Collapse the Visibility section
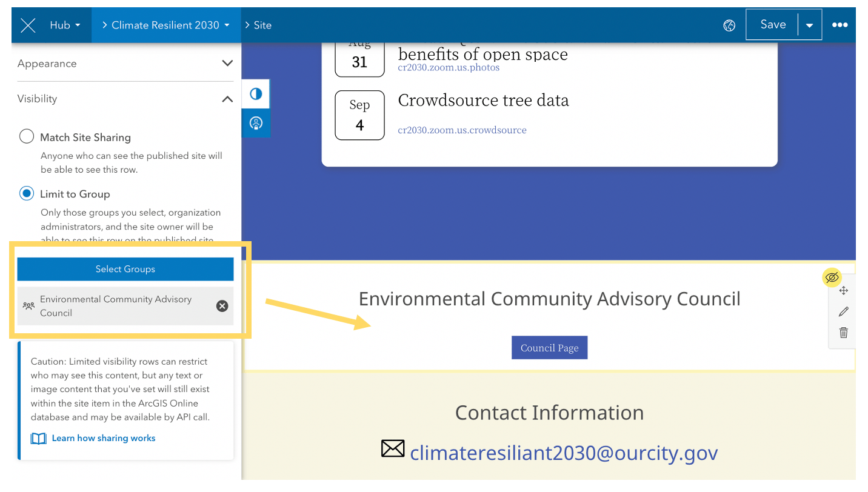The image size is (868, 492). (x=125, y=99)
